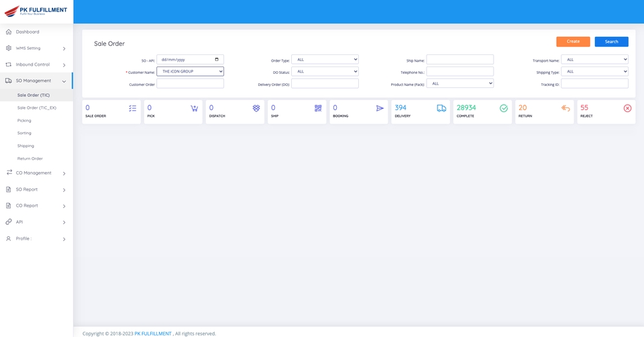Open the SO-API date picker calendar icon
The width and height of the screenshot is (644, 337).
[x=217, y=60]
